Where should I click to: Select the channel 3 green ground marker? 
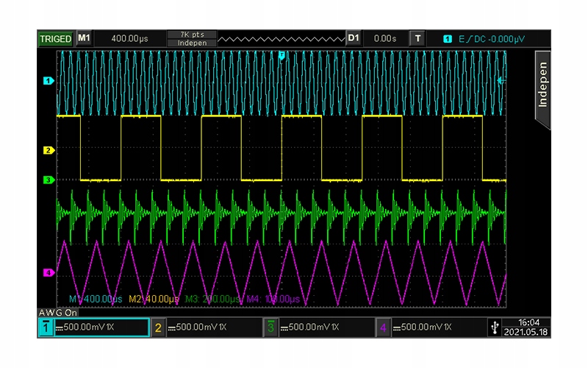coord(49,179)
